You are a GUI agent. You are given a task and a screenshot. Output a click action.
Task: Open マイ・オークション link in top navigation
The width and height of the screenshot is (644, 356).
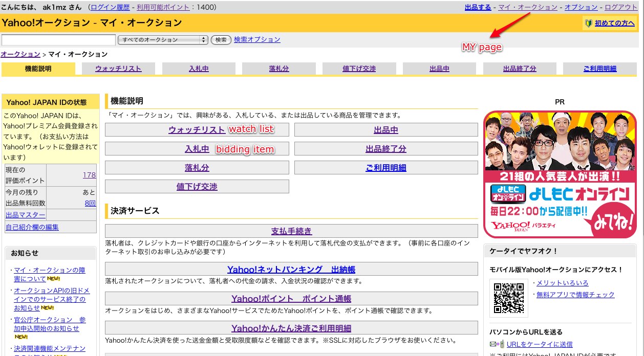[528, 7]
